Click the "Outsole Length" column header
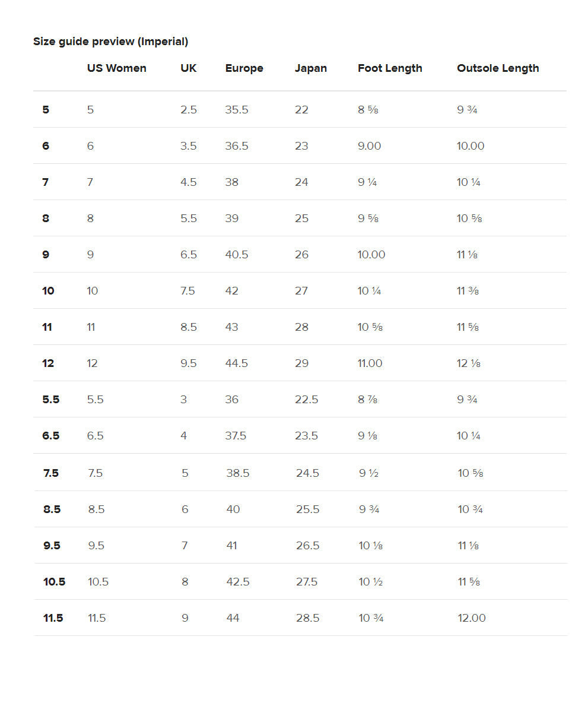The height and width of the screenshot is (728, 575). (x=497, y=68)
